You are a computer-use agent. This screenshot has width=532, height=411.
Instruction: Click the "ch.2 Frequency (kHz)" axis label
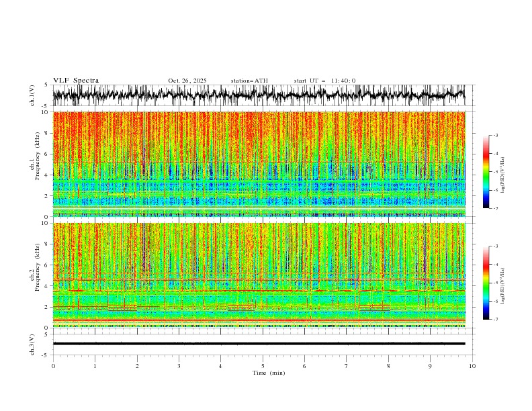point(34,267)
